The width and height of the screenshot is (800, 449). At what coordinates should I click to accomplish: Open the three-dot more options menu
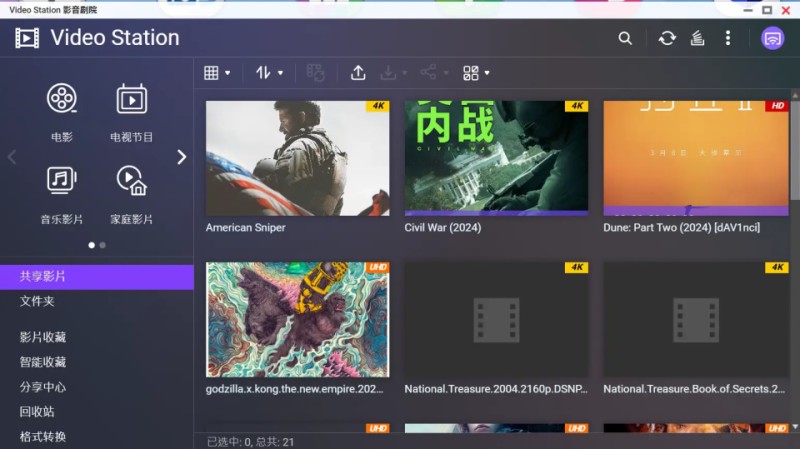pyautogui.click(x=728, y=38)
